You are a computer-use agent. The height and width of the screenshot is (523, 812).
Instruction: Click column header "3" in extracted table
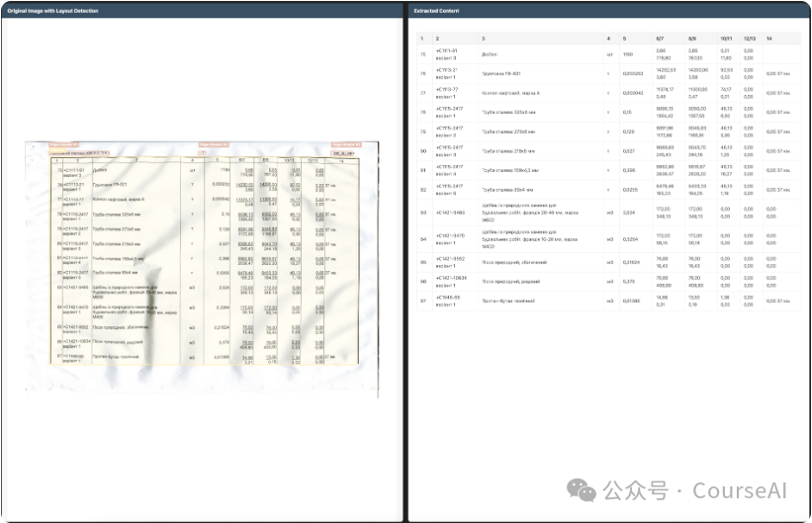click(484, 39)
